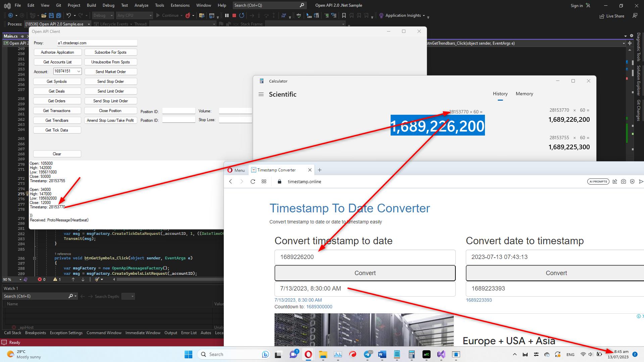Image resolution: width=644 pixels, height=362 pixels.
Task: Switch to Calculator Memory tab
Action: [x=524, y=94]
